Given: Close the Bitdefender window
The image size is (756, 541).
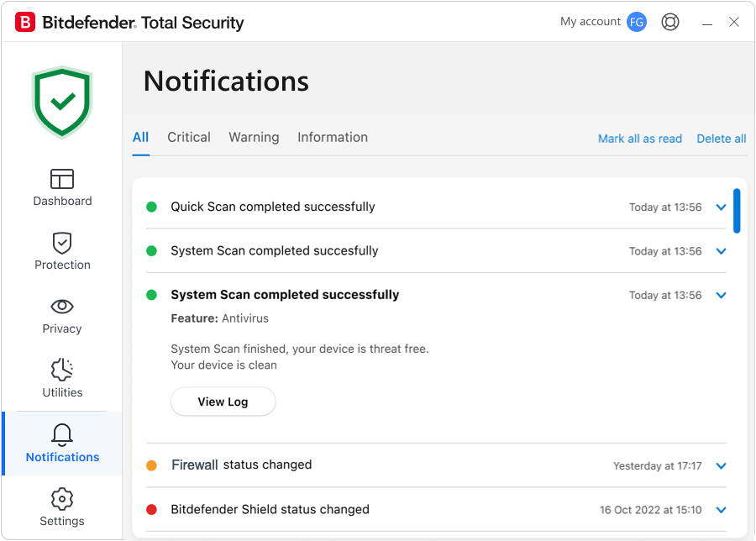Looking at the screenshot, I should click(734, 22).
